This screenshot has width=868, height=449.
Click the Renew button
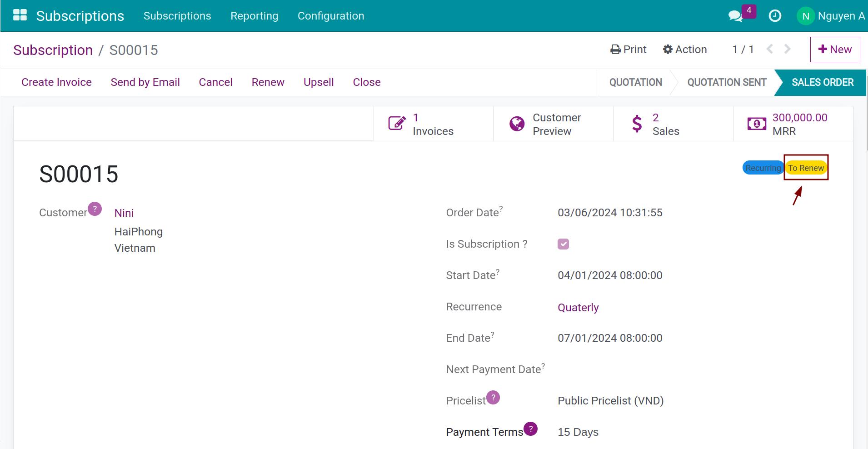(268, 82)
